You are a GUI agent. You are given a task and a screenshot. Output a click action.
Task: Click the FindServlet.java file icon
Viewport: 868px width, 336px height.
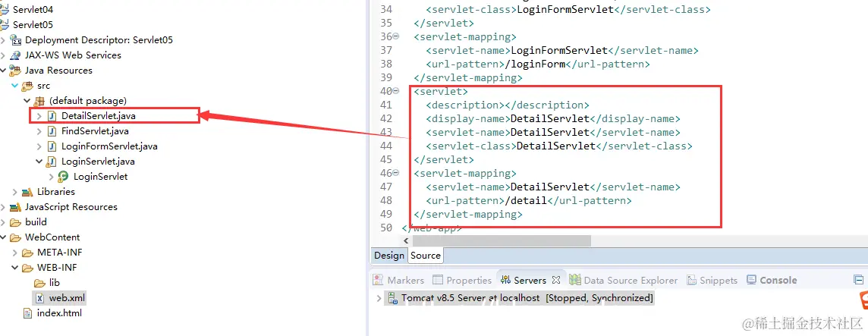(x=52, y=131)
